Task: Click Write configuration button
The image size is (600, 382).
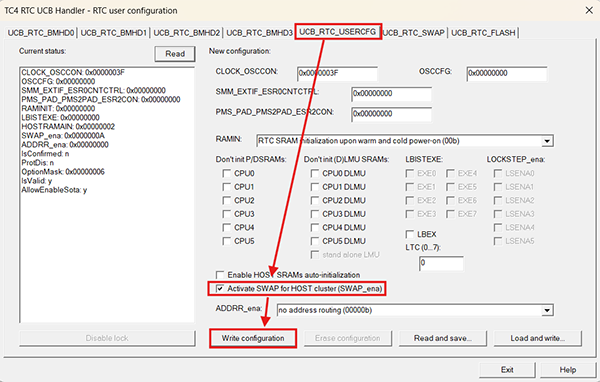Action: pyautogui.click(x=253, y=338)
